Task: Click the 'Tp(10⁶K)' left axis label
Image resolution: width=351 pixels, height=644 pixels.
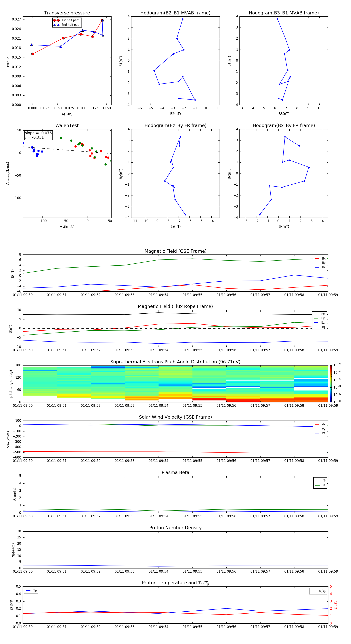Action: tap(11, 605)
